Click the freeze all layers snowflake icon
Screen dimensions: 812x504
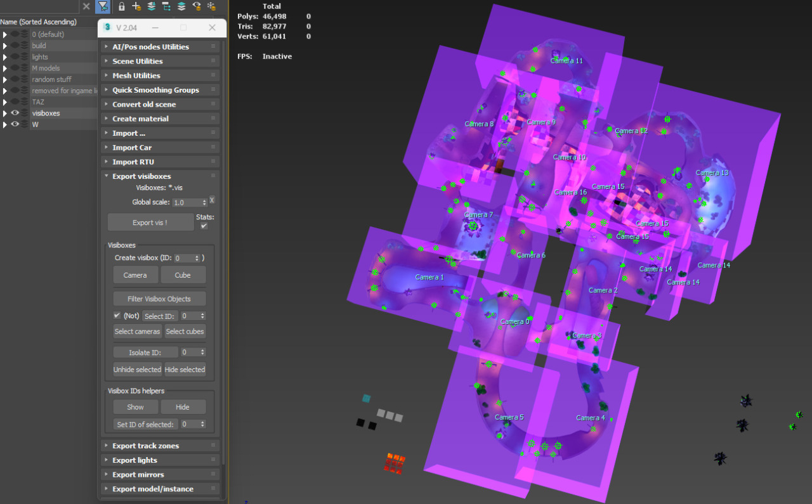[212, 6]
